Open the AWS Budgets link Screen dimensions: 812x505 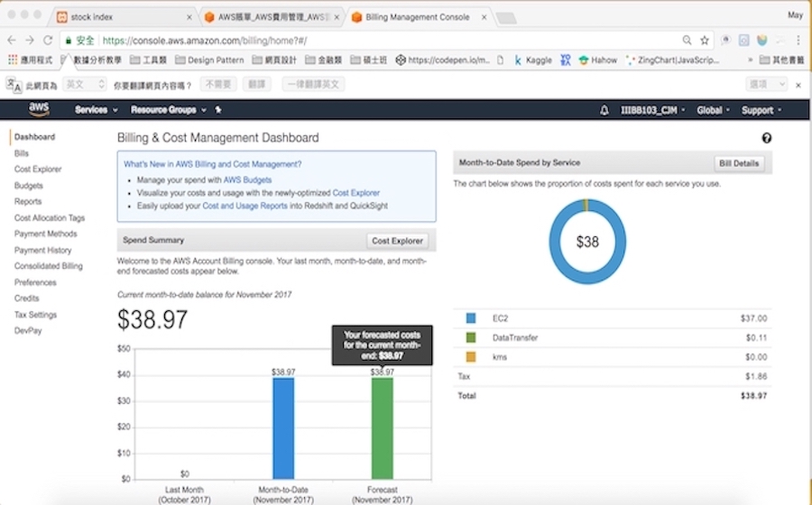[x=247, y=179]
